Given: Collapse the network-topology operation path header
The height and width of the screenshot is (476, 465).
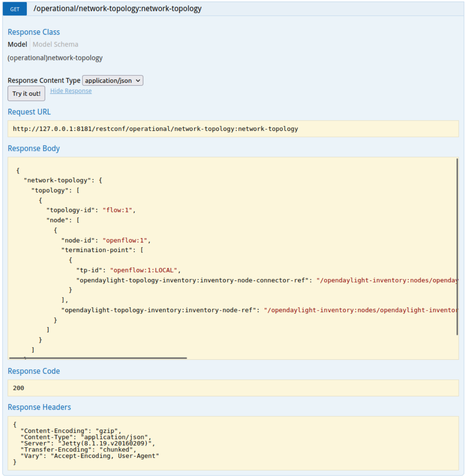Looking at the screenshot, I should [117, 9].
